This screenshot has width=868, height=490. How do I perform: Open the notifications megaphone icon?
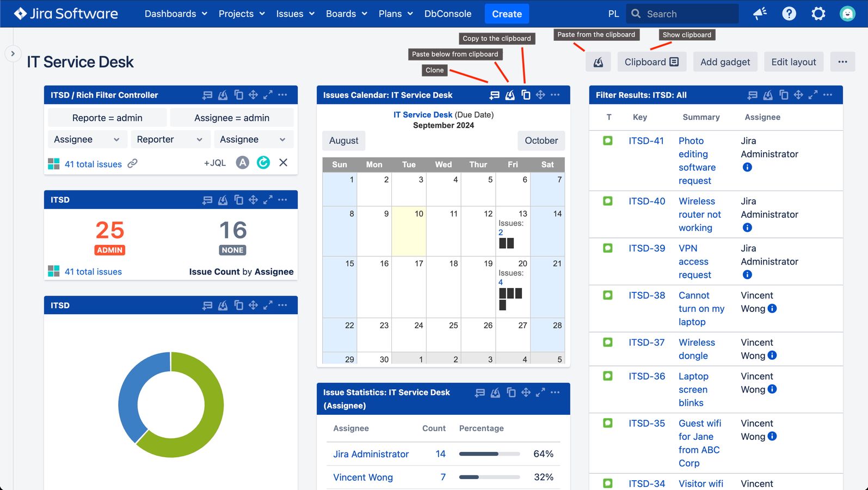(x=760, y=14)
